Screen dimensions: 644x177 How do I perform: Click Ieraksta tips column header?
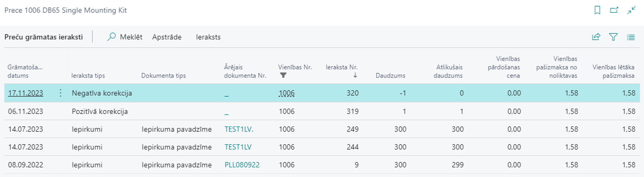[x=88, y=75]
